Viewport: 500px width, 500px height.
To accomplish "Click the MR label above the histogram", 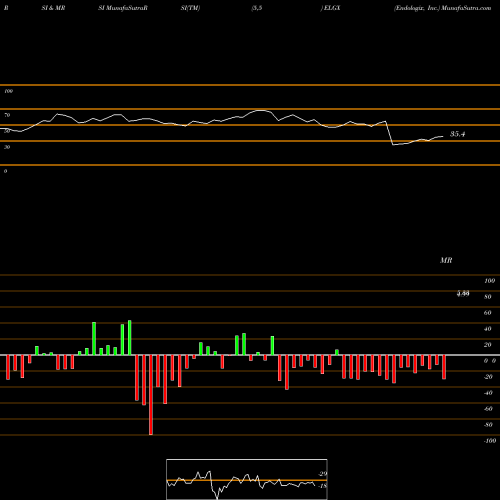I will [x=446, y=260].
